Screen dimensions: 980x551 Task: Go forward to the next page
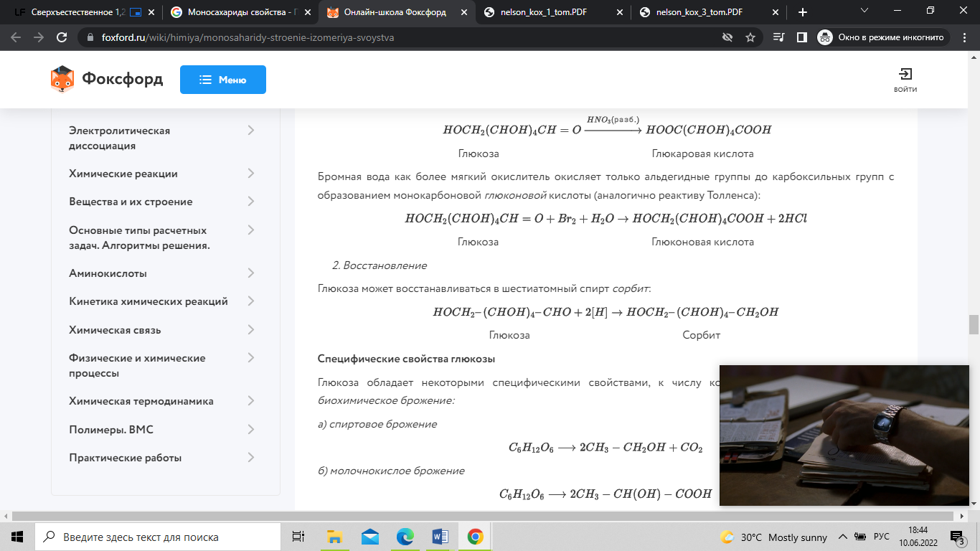[39, 37]
